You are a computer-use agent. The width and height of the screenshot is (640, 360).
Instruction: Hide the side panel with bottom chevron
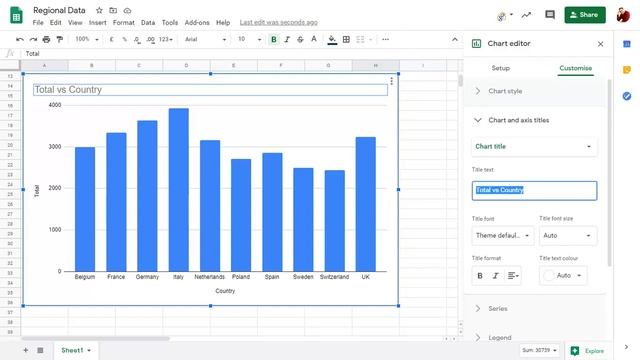point(627,347)
